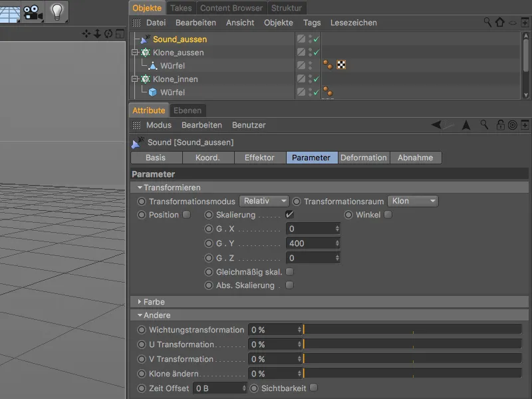
Task: Click the phong tag on Würfel under Klone_aussen
Action: click(328, 65)
